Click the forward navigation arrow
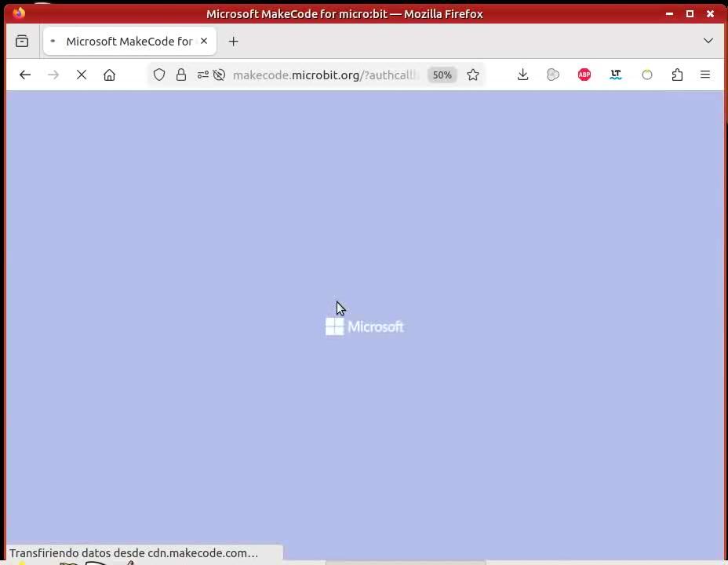728x565 pixels. click(x=53, y=75)
